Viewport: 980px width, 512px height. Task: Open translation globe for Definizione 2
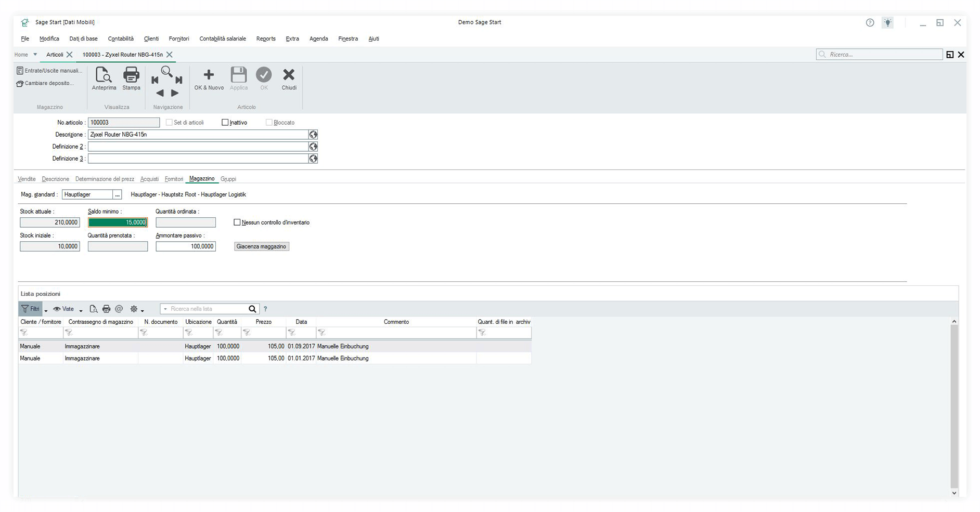pyautogui.click(x=313, y=147)
